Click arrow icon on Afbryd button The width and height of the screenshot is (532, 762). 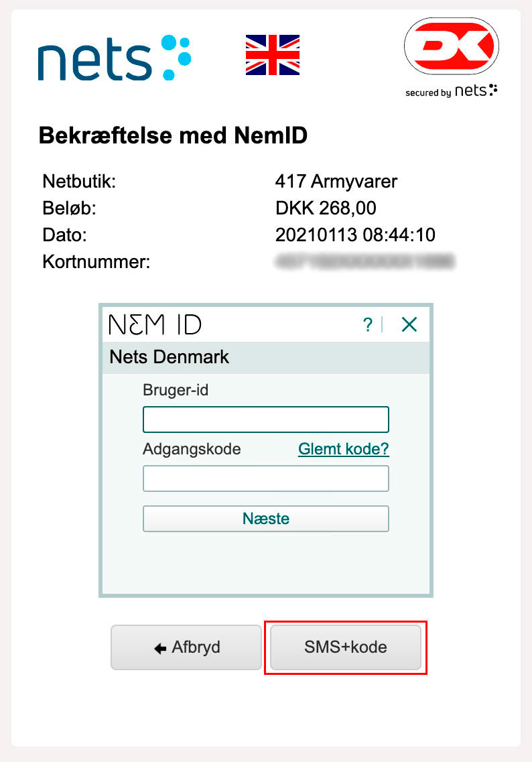pos(160,648)
